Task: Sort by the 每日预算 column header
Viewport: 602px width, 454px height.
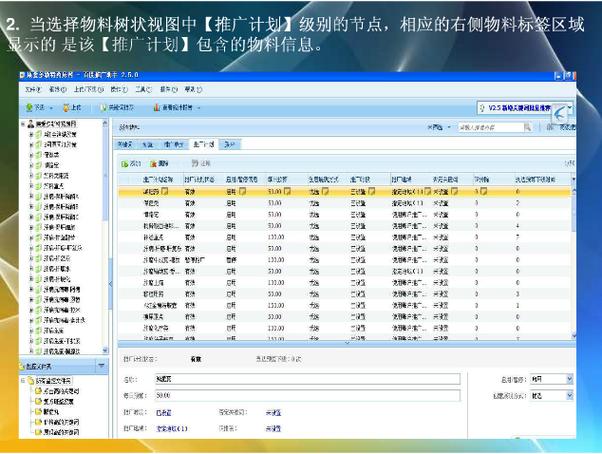Action: click(x=285, y=179)
